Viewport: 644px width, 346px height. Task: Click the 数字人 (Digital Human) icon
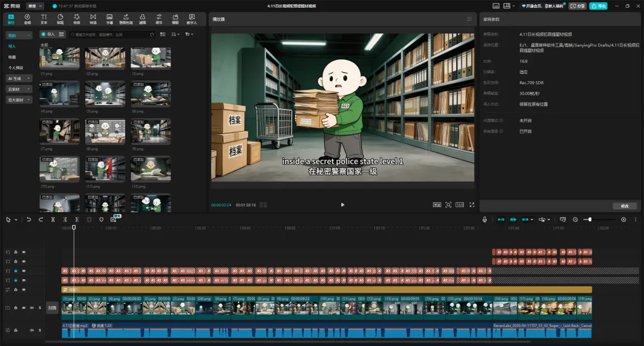(x=191, y=18)
